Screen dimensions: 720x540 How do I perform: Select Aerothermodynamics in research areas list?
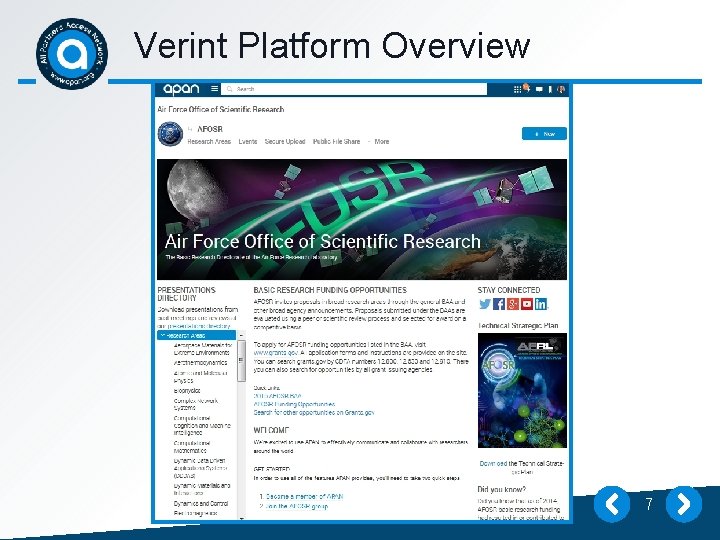[200, 362]
